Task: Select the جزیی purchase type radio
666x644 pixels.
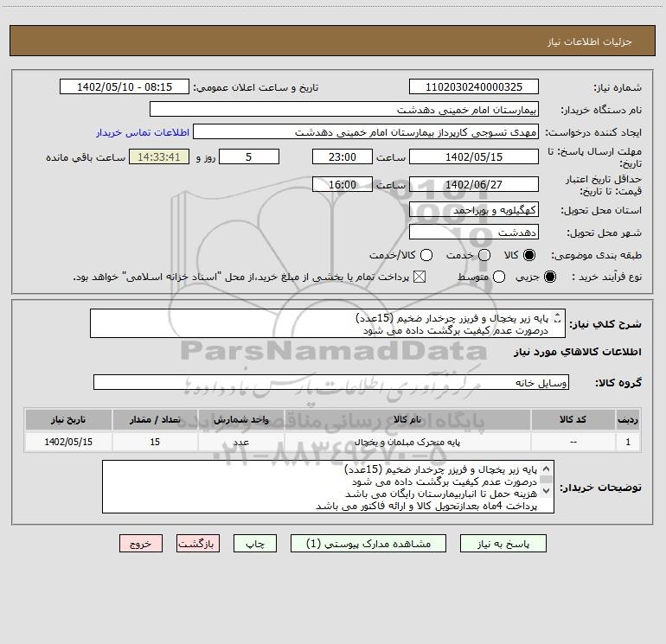Action: [x=550, y=277]
